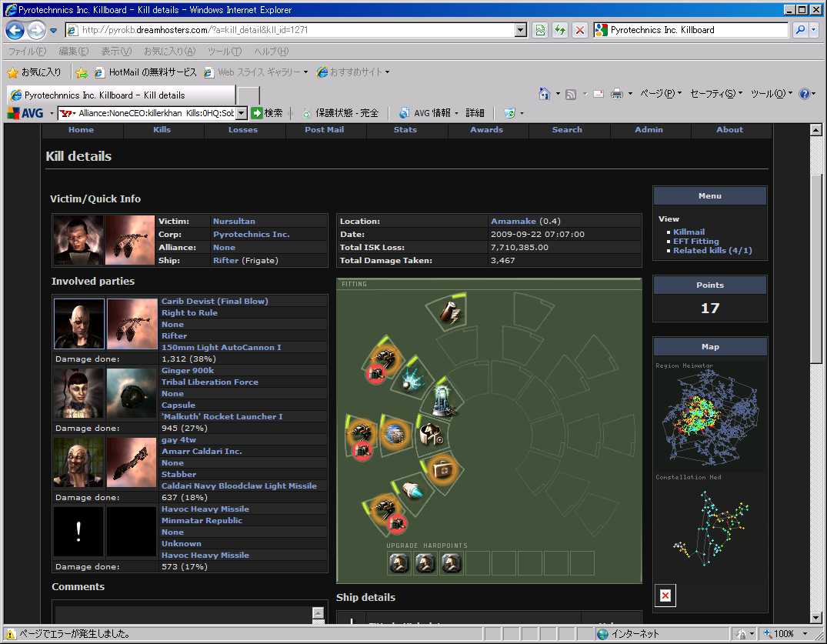This screenshot has height=644, width=827.
Task: Open ツール(O) command bar dropdown
Action: point(772,93)
